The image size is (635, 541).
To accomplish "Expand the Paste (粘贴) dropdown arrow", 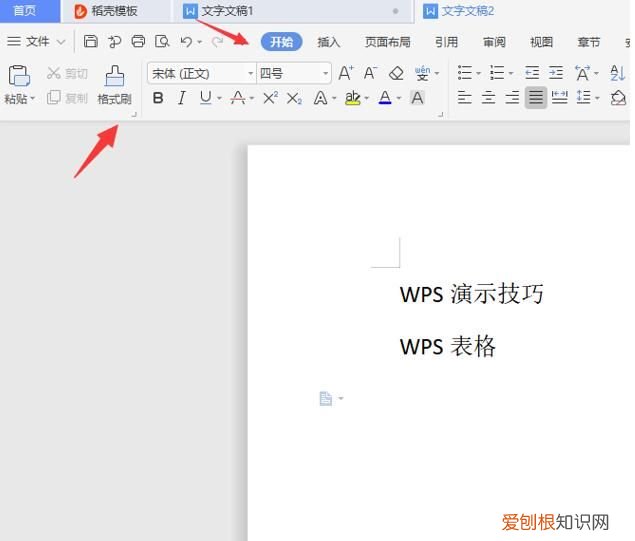I will [x=33, y=98].
